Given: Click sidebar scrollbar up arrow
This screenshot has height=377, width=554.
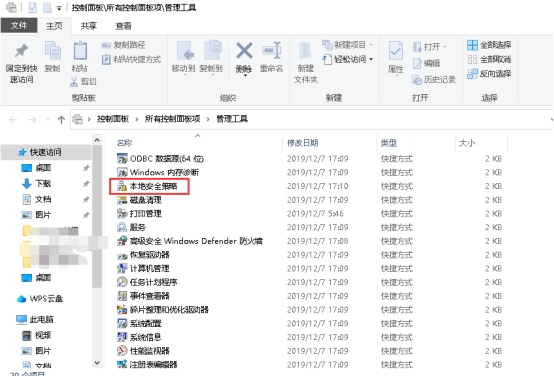Looking at the screenshot, I should pos(97,140).
